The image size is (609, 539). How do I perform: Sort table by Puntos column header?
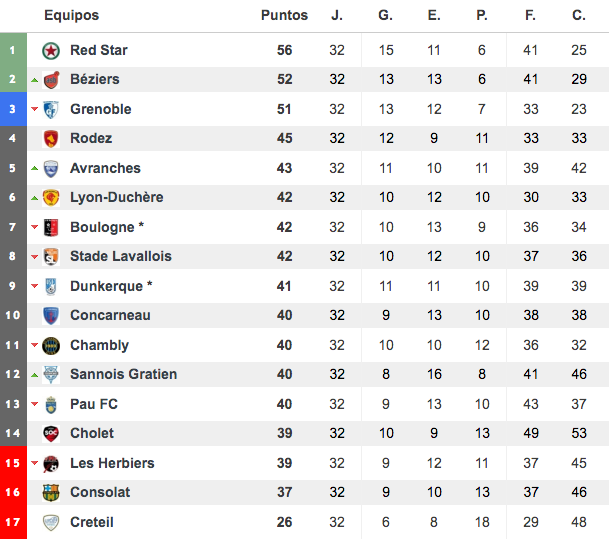tap(284, 15)
